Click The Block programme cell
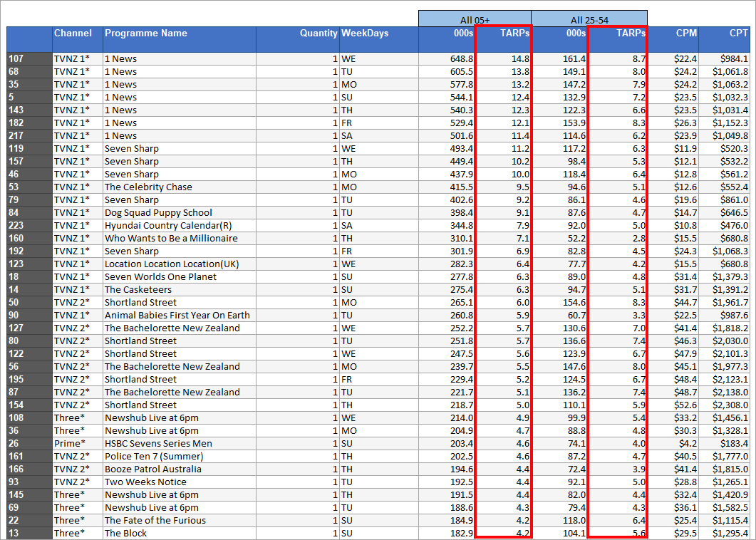Viewport: 756px width, 540px height. click(180, 533)
